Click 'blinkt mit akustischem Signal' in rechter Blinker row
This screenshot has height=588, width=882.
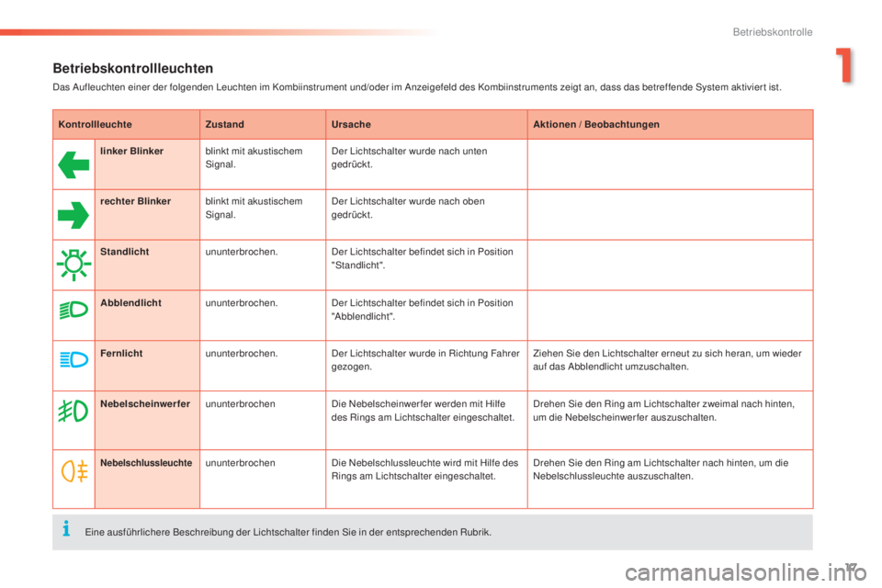point(254,208)
